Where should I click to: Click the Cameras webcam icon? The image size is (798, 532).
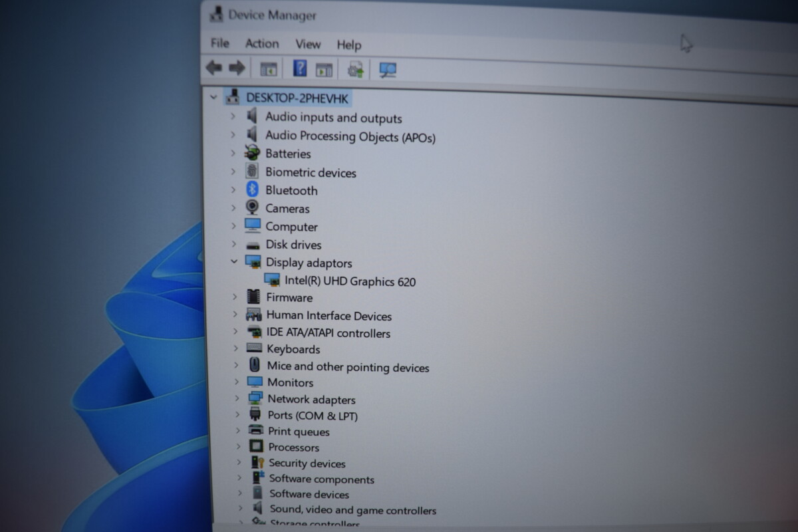click(x=253, y=207)
